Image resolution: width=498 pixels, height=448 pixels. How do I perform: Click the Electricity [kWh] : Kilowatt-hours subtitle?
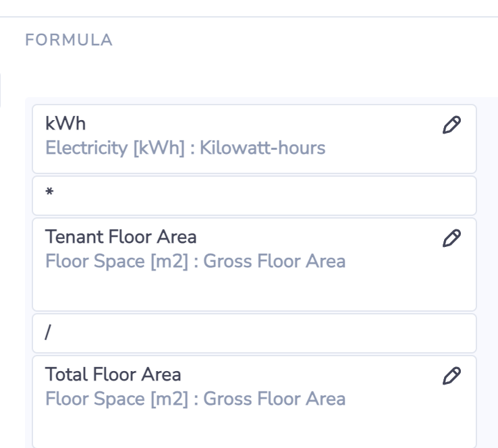click(186, 148)
